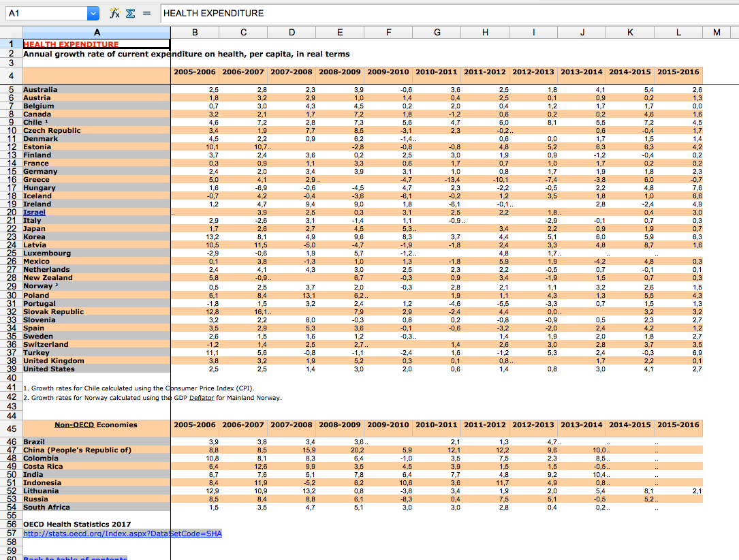This screenshot has width=739, height=560.
Task: Select column F header
Action: pos(388,32)
